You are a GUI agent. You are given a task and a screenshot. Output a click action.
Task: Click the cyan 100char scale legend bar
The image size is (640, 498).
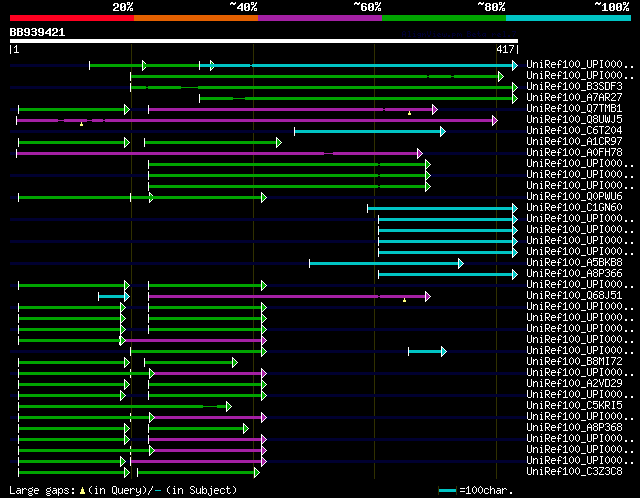click(447, 490)
